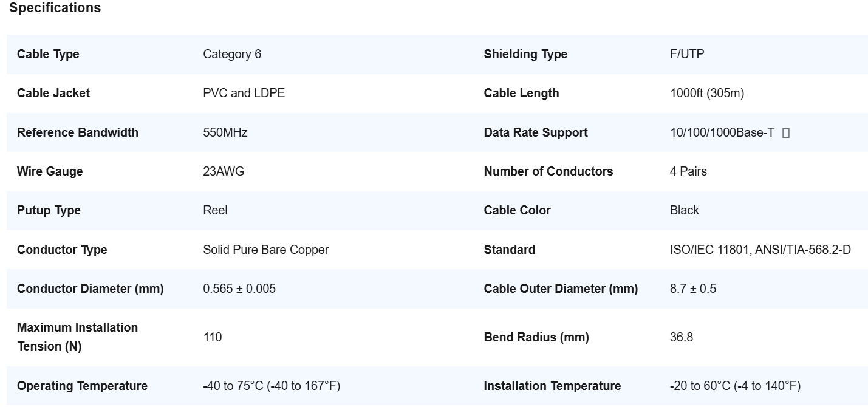
Task: Click the Solid Pure Bare Copper text
Action: pos(265,250)
